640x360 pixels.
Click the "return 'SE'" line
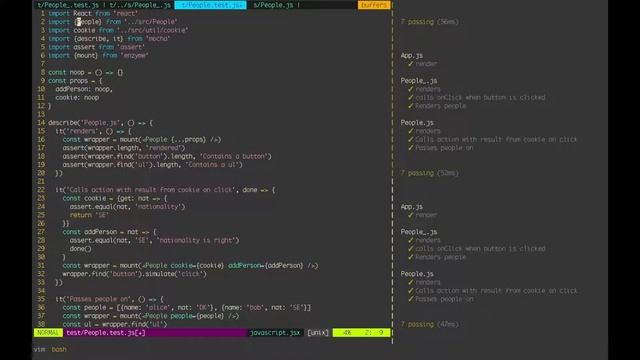pyautogui.click(x=89, y=215)
